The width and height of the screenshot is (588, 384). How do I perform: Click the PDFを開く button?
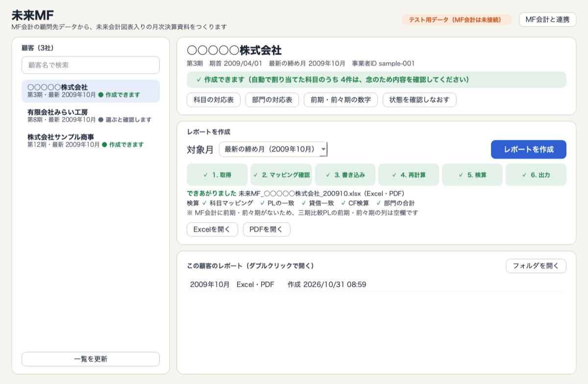tap(267, 230)
